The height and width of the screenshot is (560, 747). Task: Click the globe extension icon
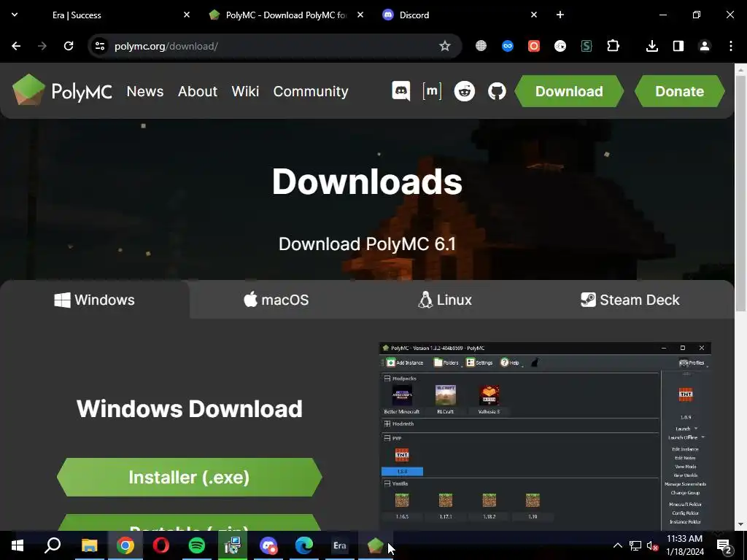481,46
